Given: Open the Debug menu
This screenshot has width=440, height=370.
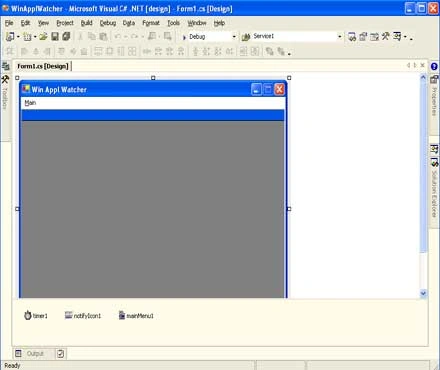Looking at the screenshot, I should coord(108,23).
